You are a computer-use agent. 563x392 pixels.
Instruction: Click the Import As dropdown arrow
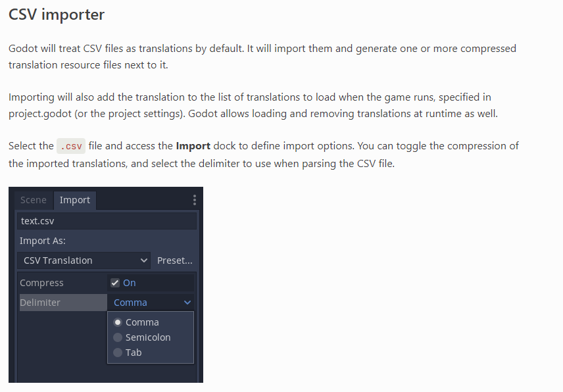coord(144,260)
